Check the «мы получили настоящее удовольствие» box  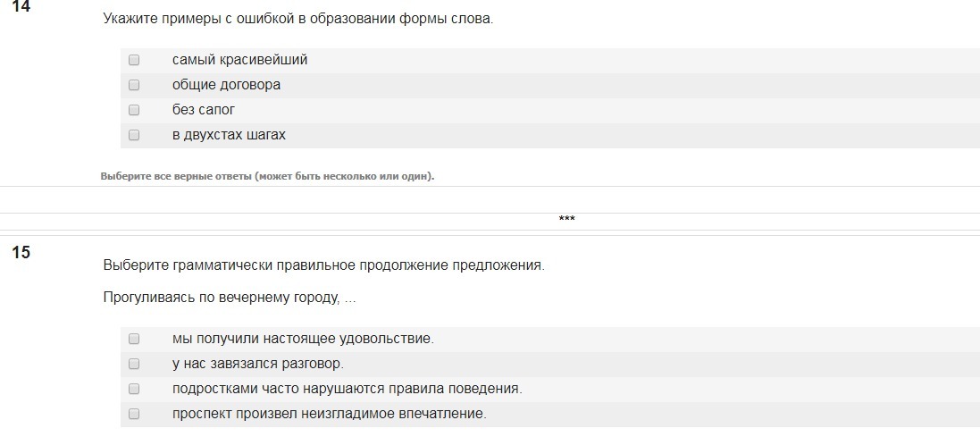pos(134,339)
